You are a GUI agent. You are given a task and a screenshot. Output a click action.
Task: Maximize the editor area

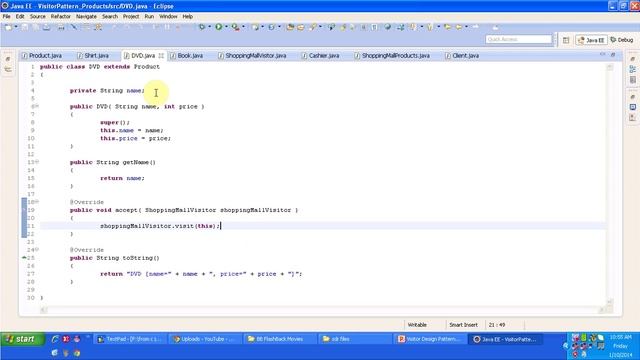613,54
